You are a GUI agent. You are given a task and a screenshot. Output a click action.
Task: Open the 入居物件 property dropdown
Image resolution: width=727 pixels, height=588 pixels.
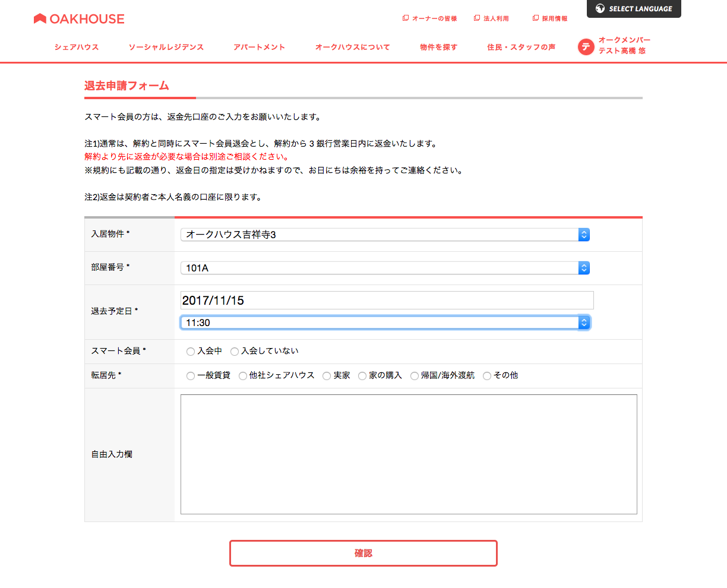[x=385, y=235]
